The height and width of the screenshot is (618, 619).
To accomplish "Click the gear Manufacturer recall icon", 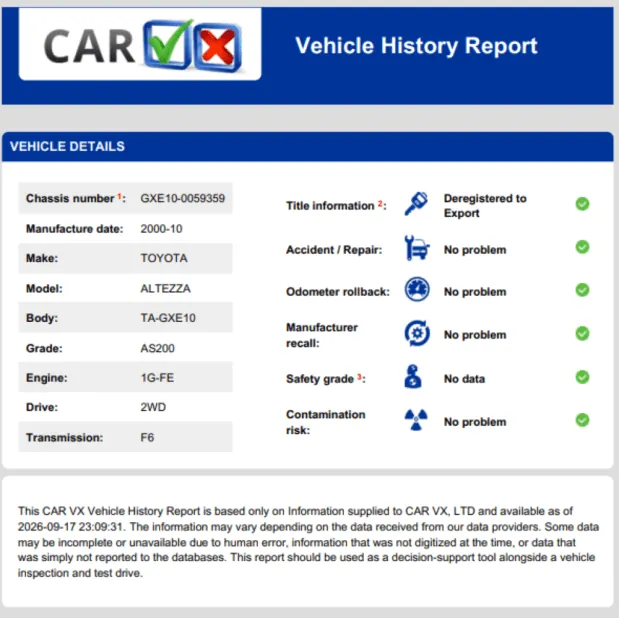I will point(417,333).
